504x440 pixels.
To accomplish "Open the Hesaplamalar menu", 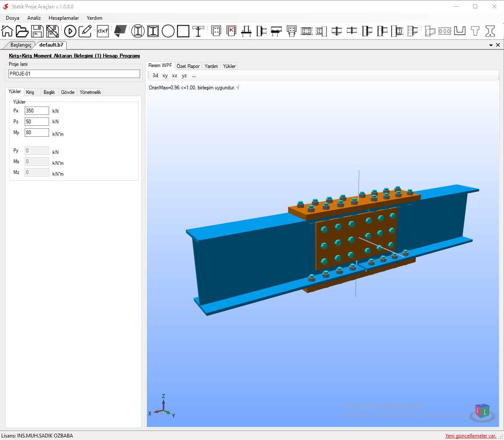I will click(x=64, y=18).
